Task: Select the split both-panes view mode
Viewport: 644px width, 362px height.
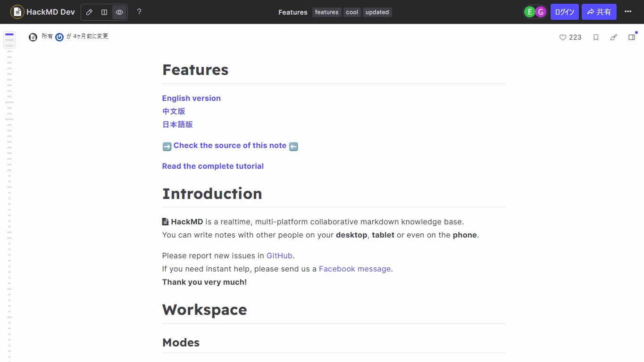Action: click(104, 12)
